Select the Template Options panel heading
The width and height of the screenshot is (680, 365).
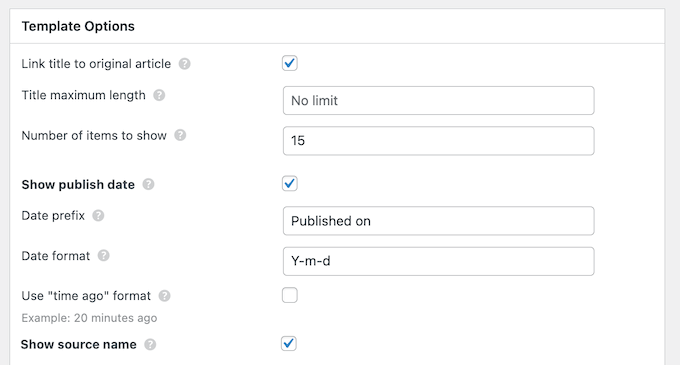[x=78, y=26]
